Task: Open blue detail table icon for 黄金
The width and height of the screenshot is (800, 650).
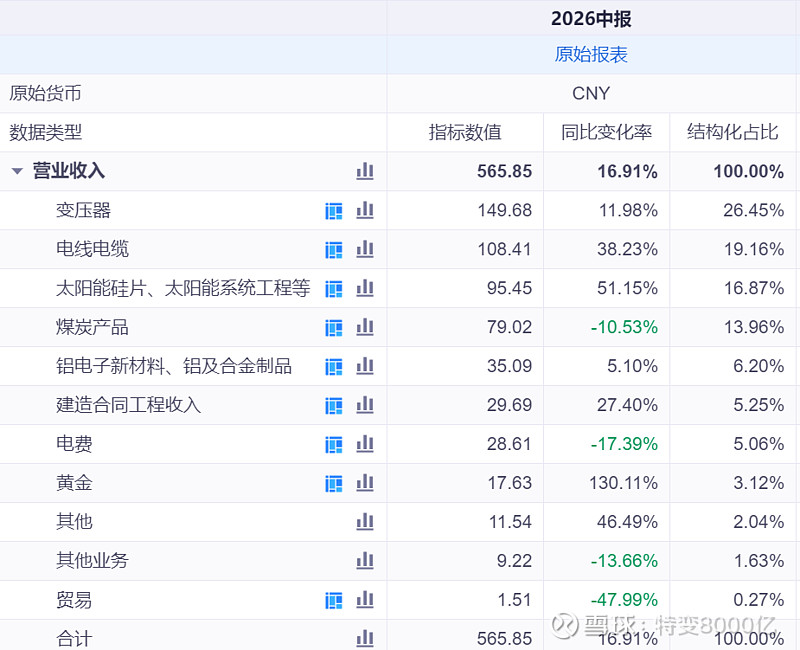Action: 334,484
